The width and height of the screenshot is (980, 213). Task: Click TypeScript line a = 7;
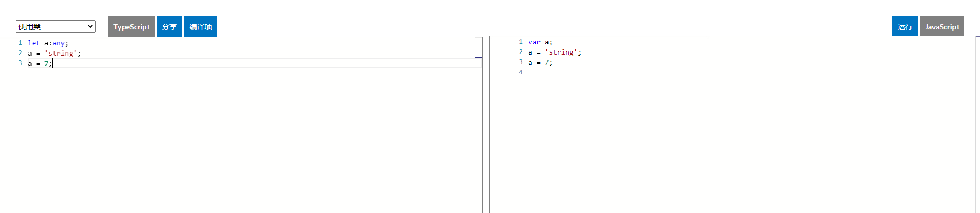(x=40, y=63)
